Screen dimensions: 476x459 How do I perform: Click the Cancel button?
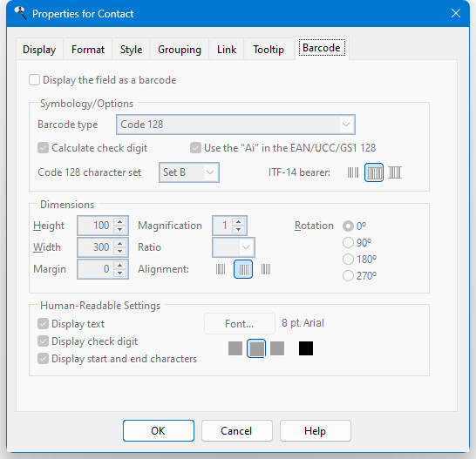pos(237,431)
